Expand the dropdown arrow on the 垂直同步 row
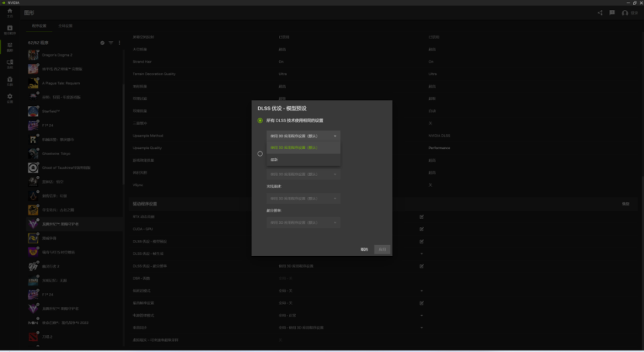The image size is (644, 352). [x=421, y=328]
